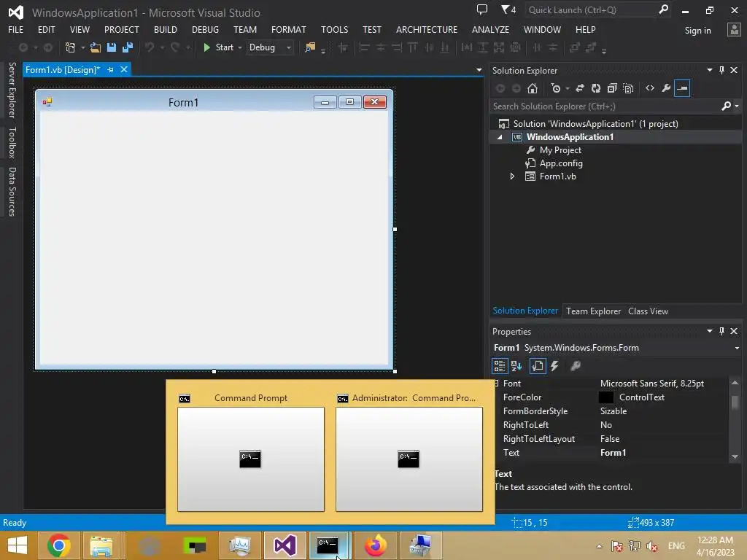Collapse all items in Solution Explorer
Viewport: 747px width, 560px height.
tap(612, 88)
